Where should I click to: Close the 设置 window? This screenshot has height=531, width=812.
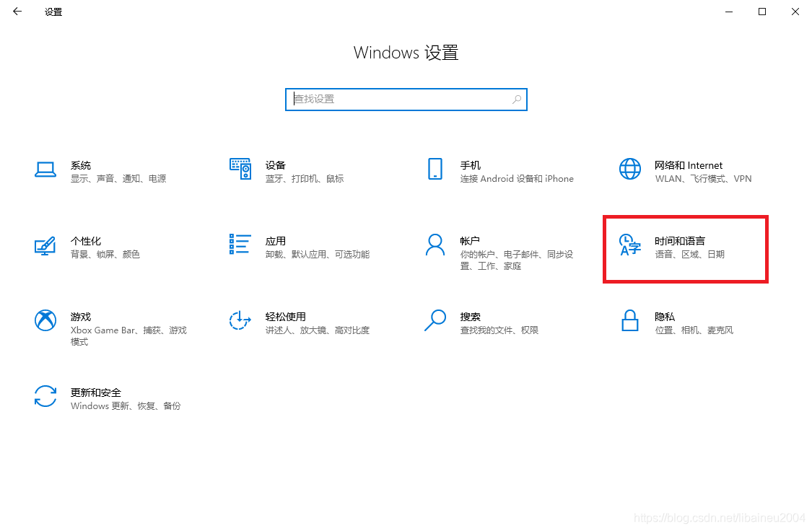795,12
